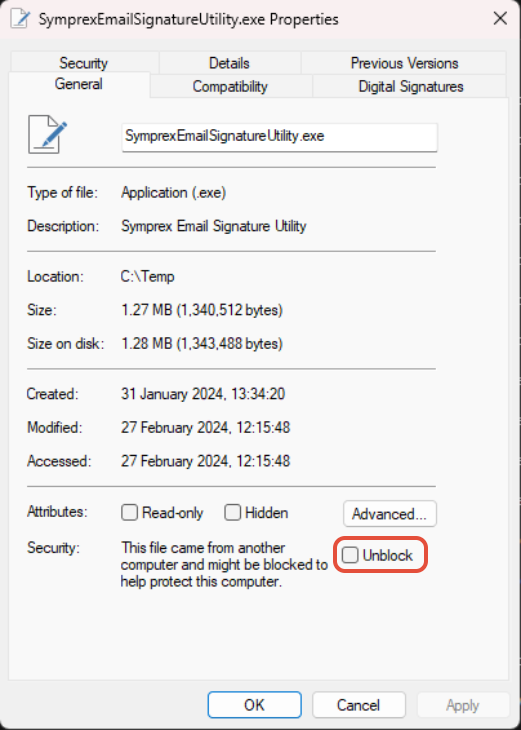The height and width of the screenshot is (730, 521).
Task: Confirm with the OK button
Action: 255,705
